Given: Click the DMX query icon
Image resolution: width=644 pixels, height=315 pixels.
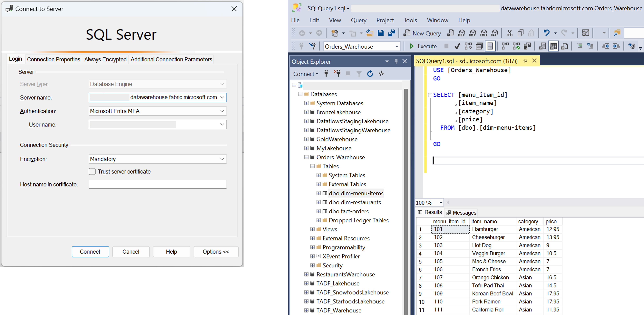Looking at the screenshot, I should [x=472, y=33].
